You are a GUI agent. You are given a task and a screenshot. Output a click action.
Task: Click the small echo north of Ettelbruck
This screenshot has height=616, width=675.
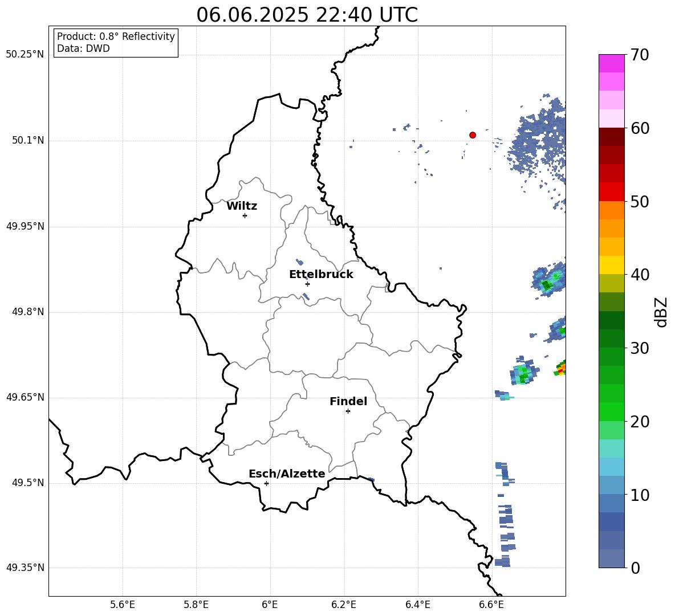(x=300, y=262)
